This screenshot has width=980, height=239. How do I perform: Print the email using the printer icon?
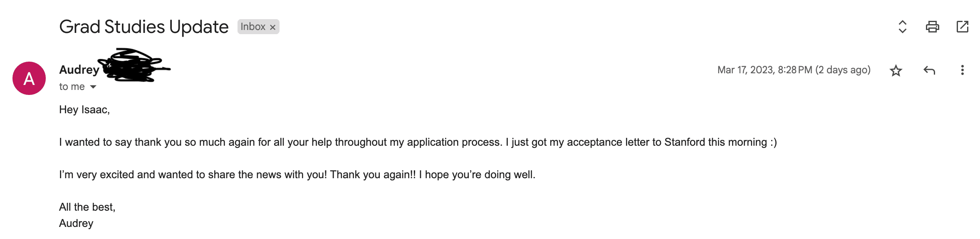point(932,27)
